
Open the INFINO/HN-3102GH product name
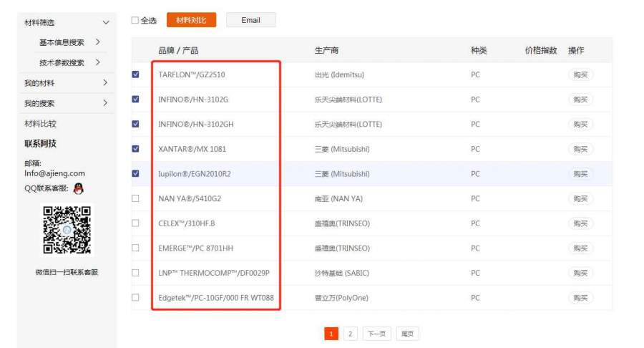[x=196, y=124]
